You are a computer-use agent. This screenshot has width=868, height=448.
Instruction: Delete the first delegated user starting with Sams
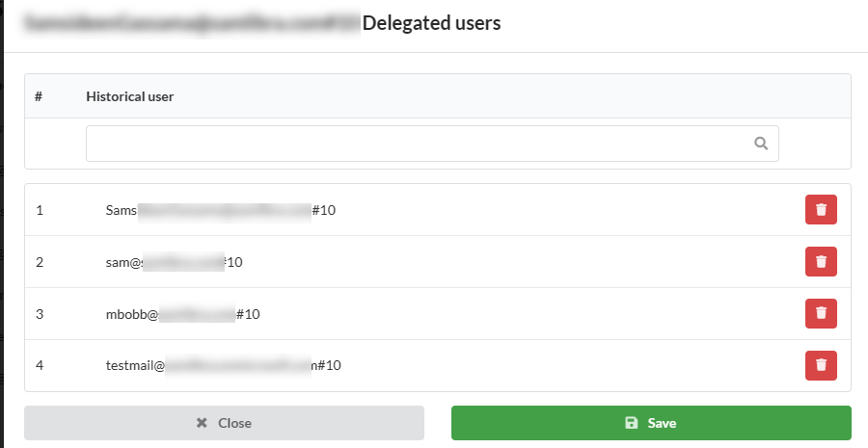pyautogui.click(x=821, y=210)
